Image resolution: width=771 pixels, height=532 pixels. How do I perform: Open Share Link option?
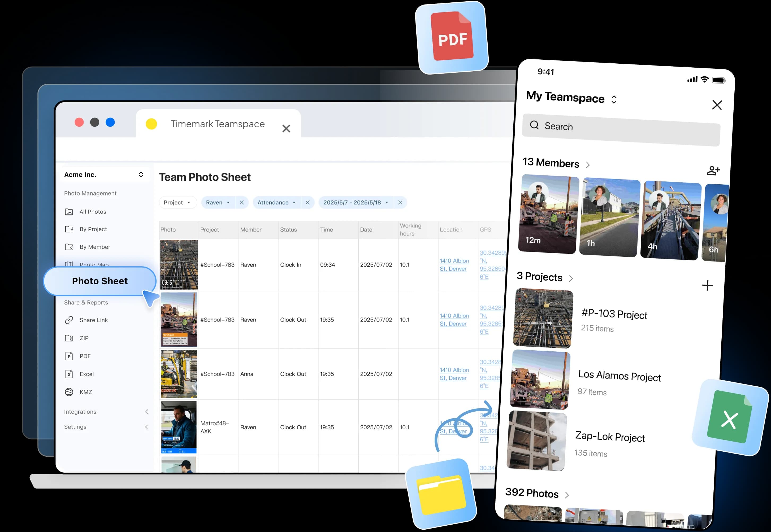click(x=86, y=320)
